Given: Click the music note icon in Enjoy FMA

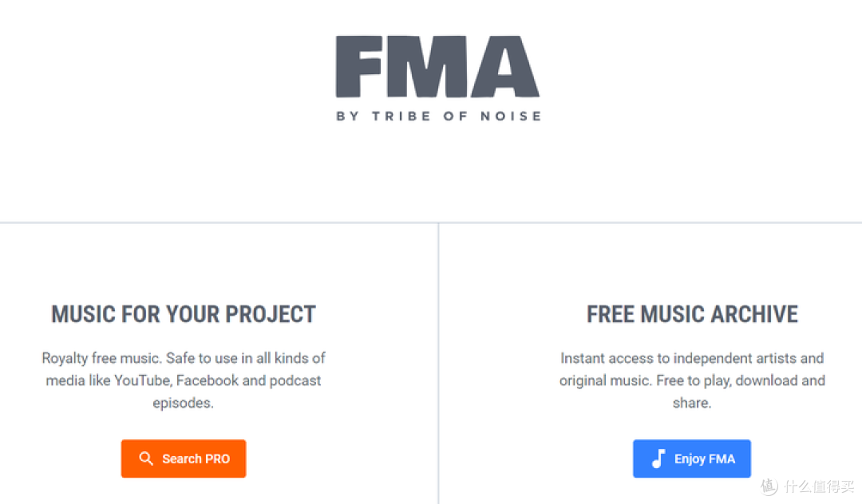Looking at the screenshot, I should coord(658,459).
